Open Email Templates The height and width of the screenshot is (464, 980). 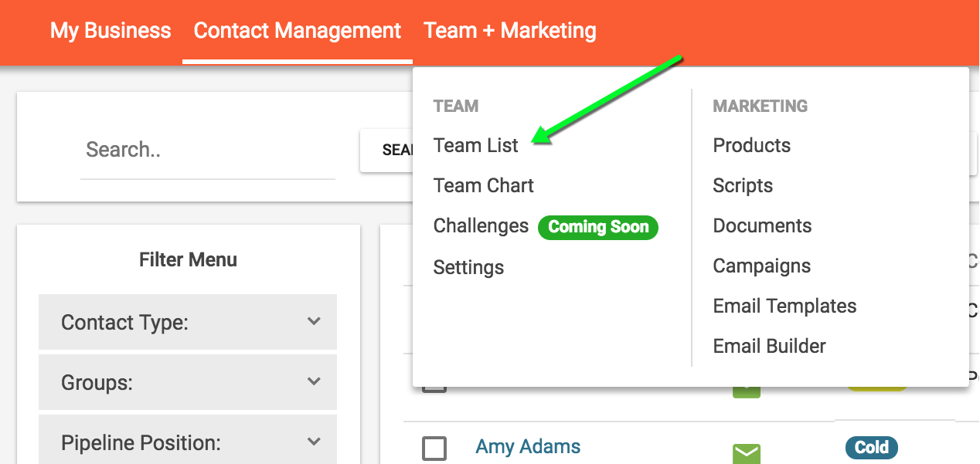pos(784,306)
